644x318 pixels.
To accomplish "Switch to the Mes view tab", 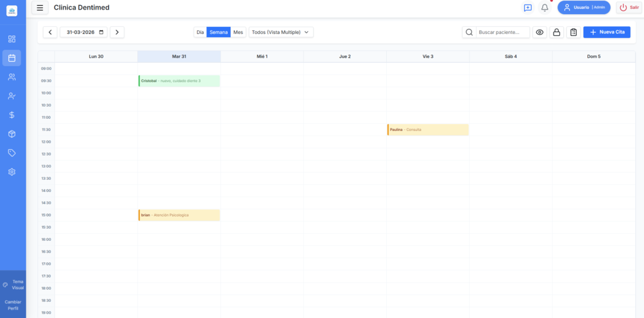I will pos(238,32).
